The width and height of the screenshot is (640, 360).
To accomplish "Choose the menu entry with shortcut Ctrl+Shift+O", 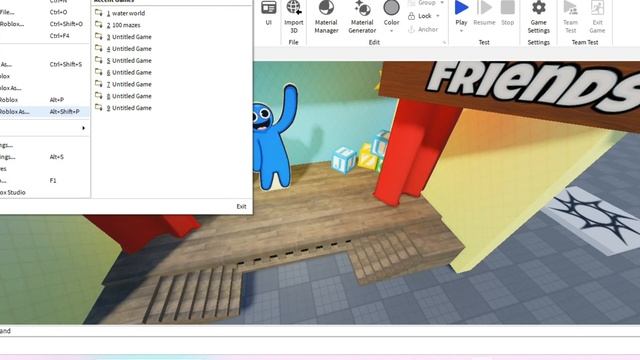I will (x=44, y=24).
